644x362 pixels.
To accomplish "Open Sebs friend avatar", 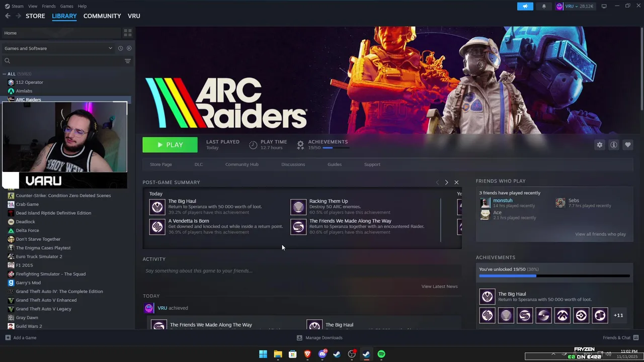I will point(560,203).
